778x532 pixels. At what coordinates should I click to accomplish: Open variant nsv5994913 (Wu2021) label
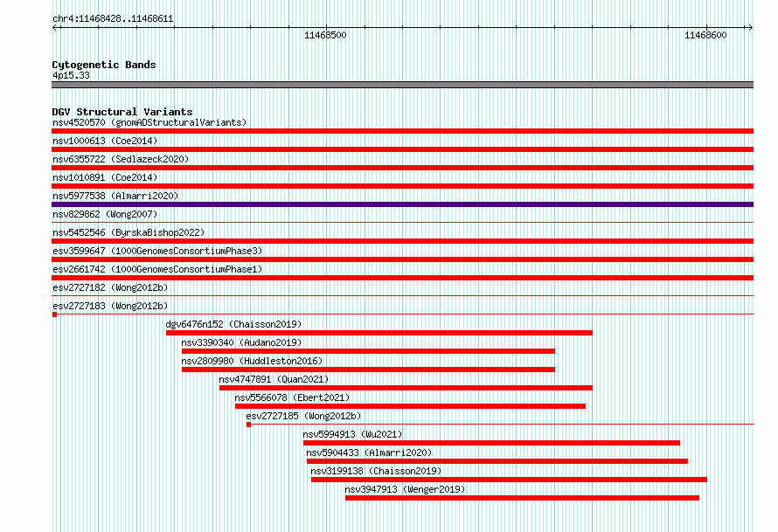click(353, 434)
